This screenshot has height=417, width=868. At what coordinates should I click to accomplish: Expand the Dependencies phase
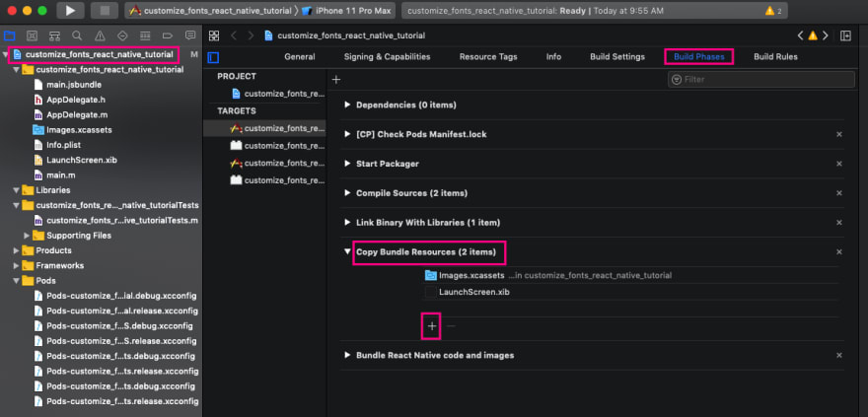click(347, 104)
